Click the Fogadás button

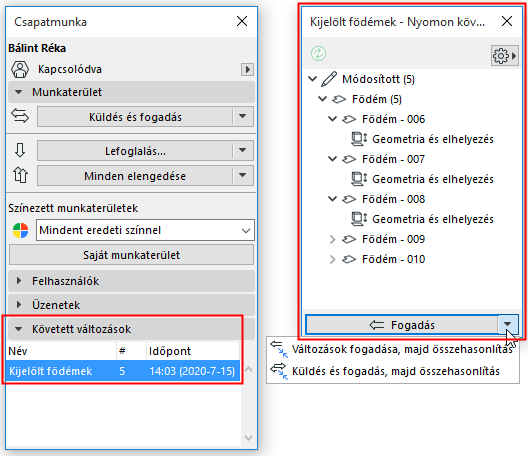click(402, 325)
